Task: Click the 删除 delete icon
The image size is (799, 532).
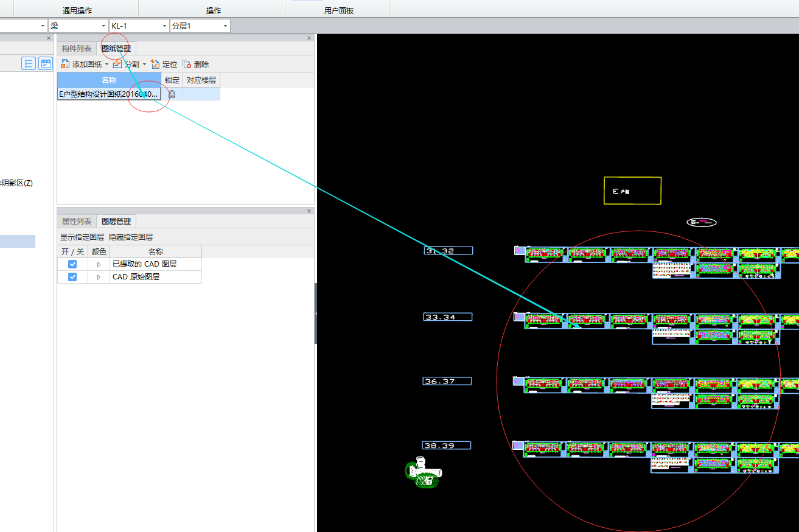Action: [x=187, y=64]
